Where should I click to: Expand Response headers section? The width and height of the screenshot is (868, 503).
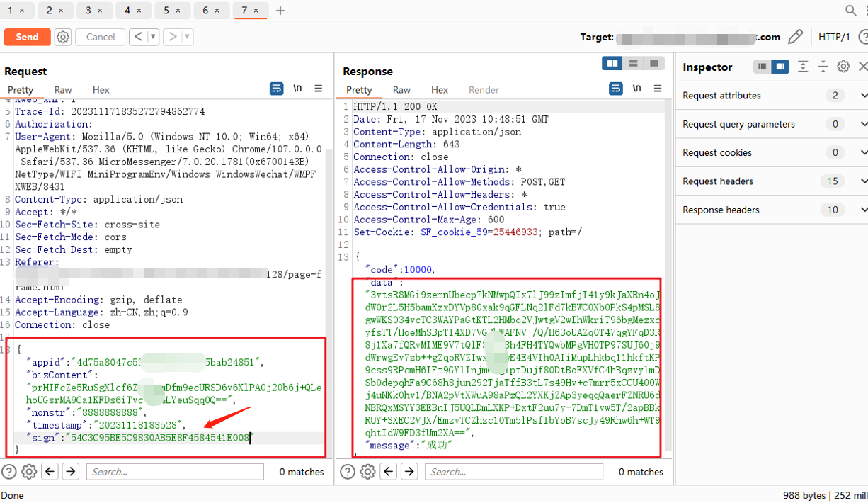click(772, 210)
